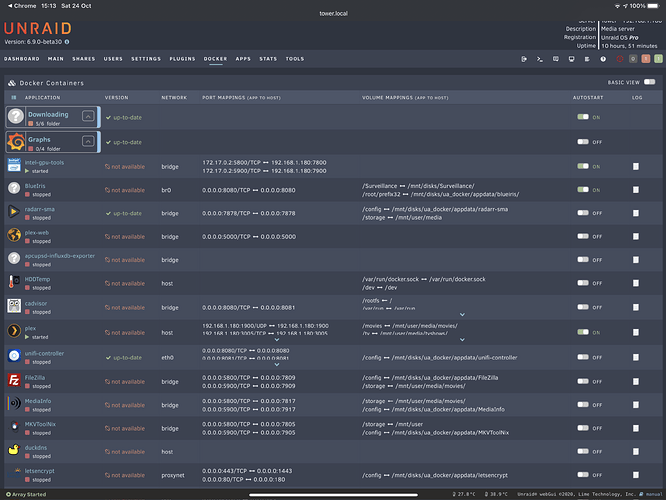Image resolution: width=666 pixels, height=500 pixels.
Task: Collapse the Graphs folder chevron
Action: pos(88,141)
